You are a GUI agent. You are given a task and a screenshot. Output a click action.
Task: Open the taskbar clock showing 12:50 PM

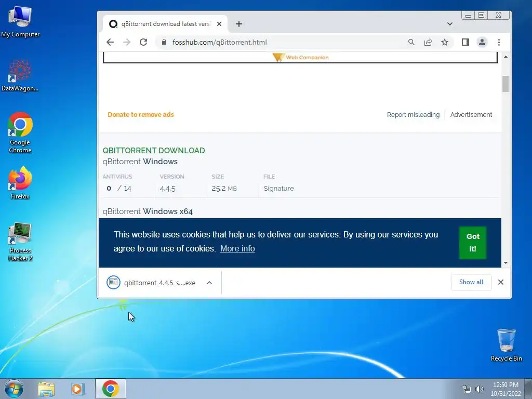pos(506,389)
